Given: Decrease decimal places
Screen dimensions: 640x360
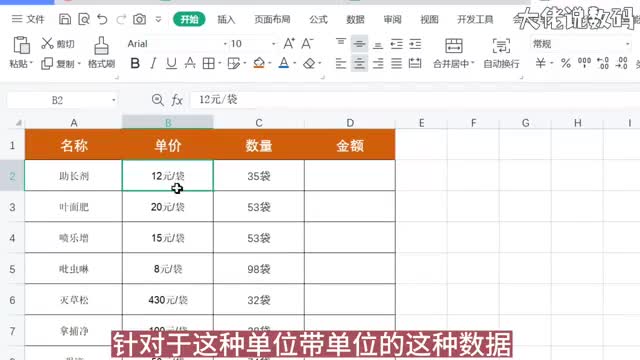Looking at the screenshot, I should click(622, 63).
